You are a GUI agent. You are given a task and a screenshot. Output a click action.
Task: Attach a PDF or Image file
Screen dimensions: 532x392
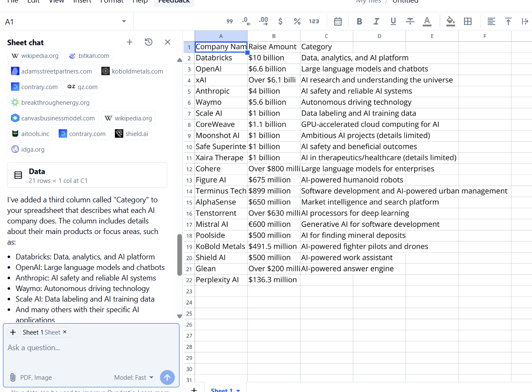[x=30, y=377]
